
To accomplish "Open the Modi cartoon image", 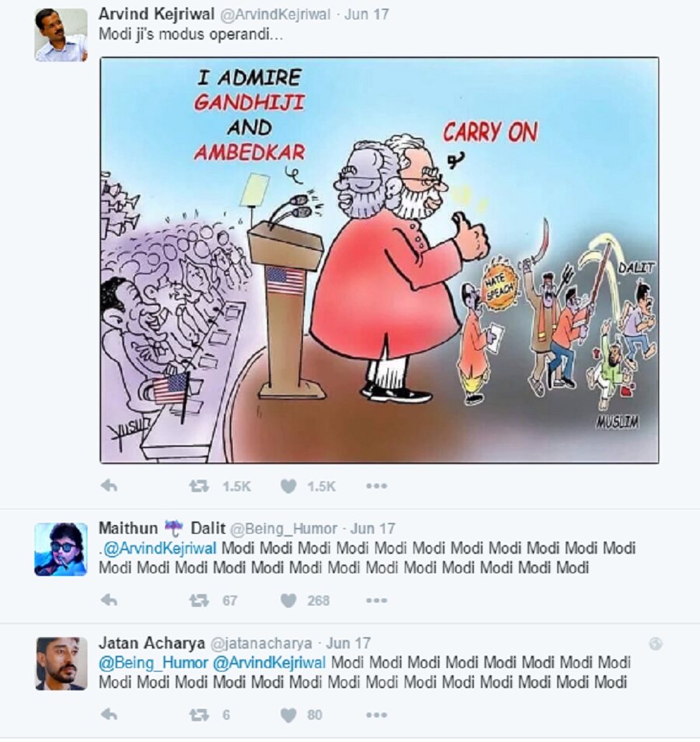I will tap(379, 260).
